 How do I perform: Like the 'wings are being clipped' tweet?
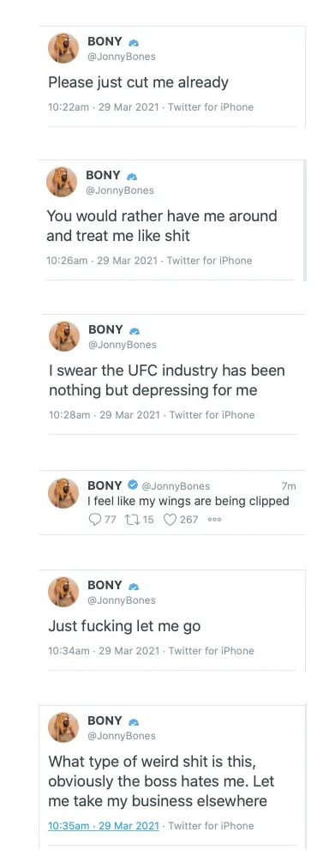click(x=170, y=519)
